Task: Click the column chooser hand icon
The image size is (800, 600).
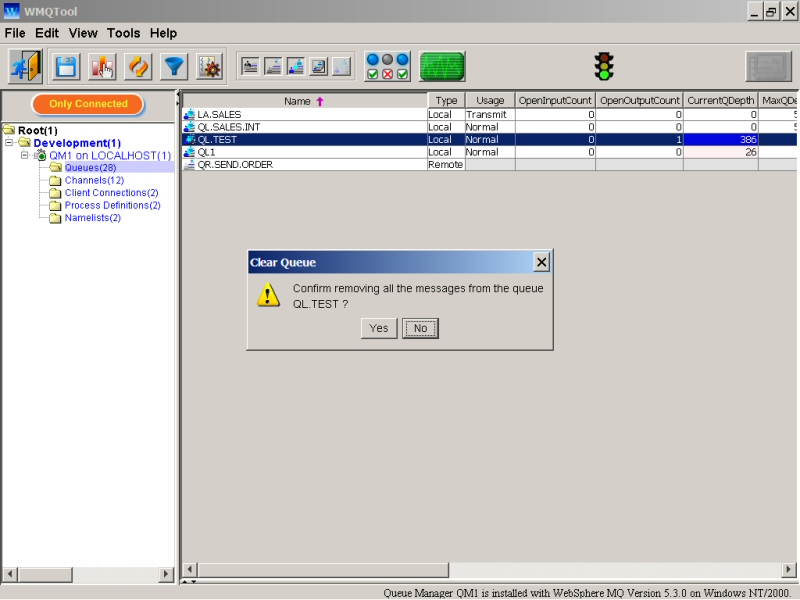Action: pyautogui.click(x=102, y=67)
